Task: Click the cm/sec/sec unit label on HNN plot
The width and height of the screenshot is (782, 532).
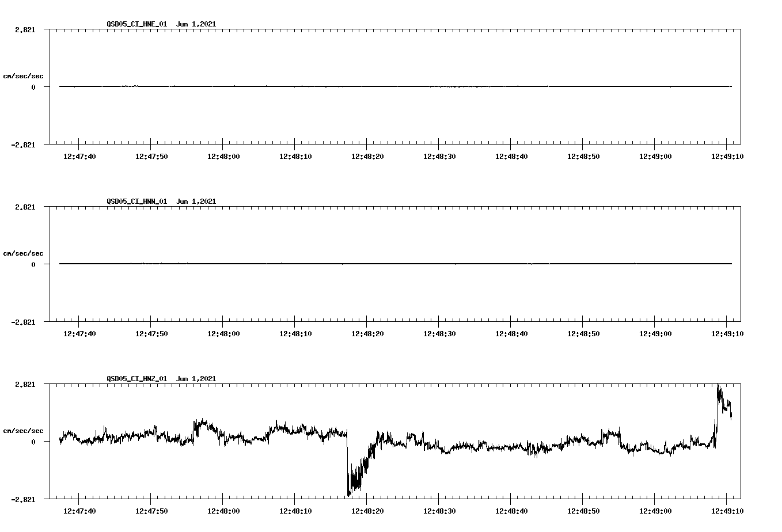Action: 23,253
